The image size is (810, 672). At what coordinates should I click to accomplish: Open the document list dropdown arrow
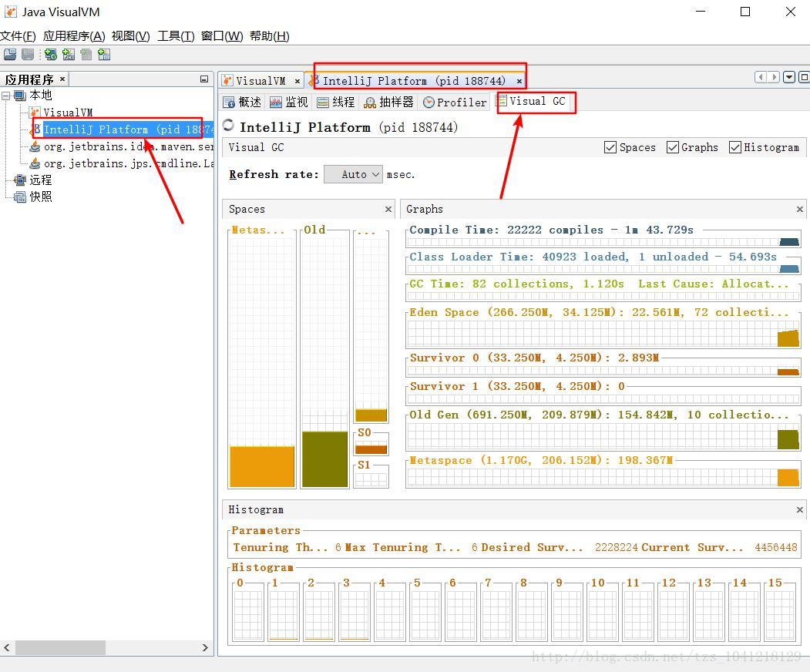click(x=789, y=78)
